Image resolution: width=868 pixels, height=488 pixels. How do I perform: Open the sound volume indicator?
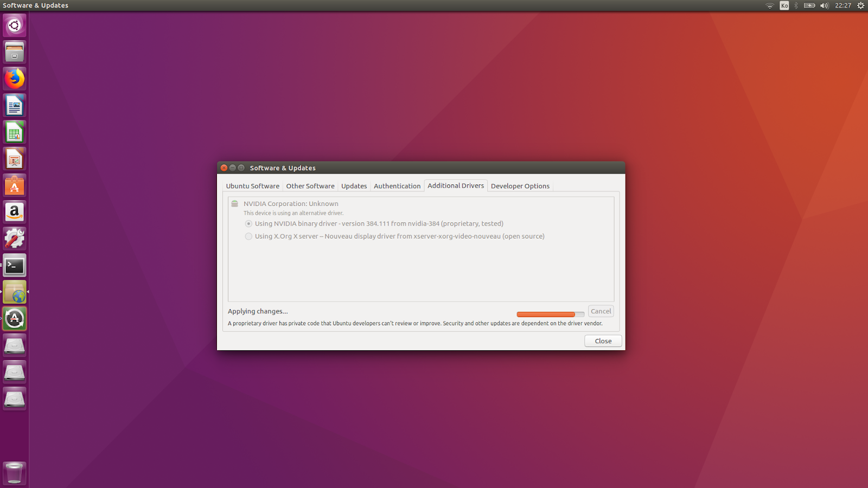(x=825, y=5)
